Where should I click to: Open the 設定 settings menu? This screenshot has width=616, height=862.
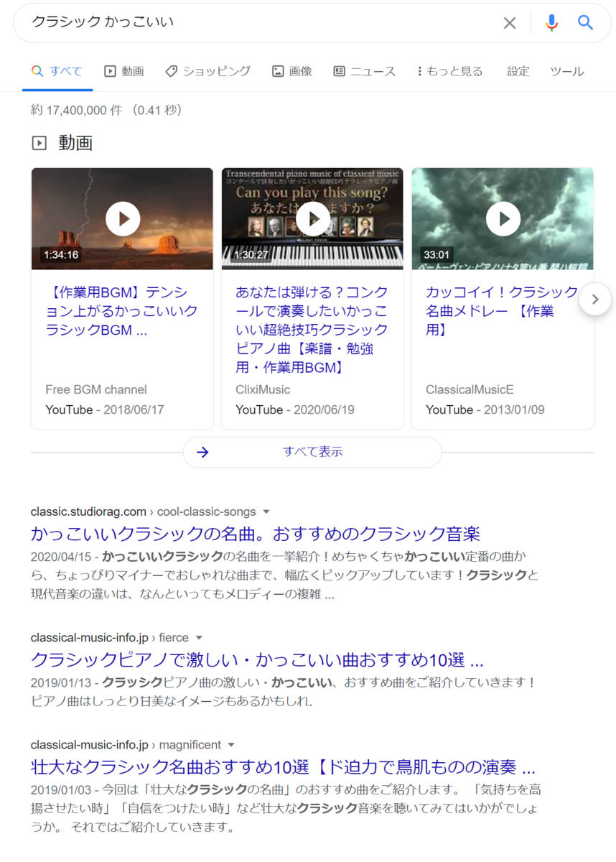coord(518,71)
